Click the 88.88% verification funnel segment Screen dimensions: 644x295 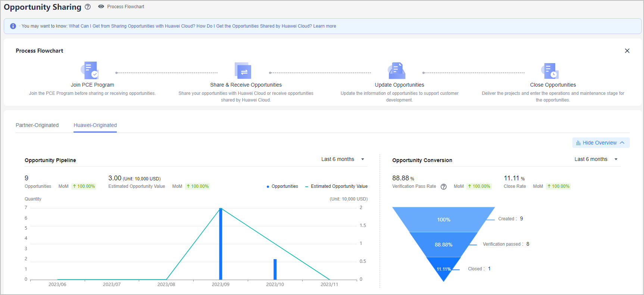coord(444,245)
